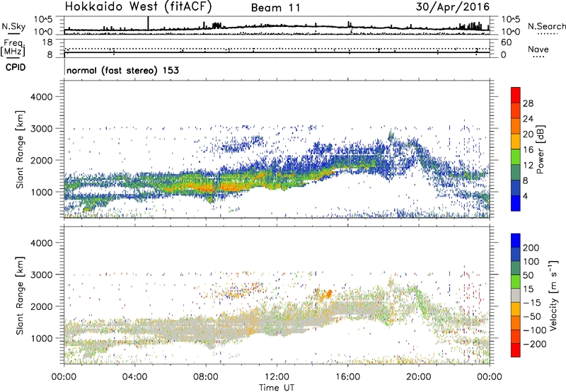Click the high-power orange backscatter near 08:00
This screenshot has height=392, width=566.
pyautogui.click(x=206, y=188)
